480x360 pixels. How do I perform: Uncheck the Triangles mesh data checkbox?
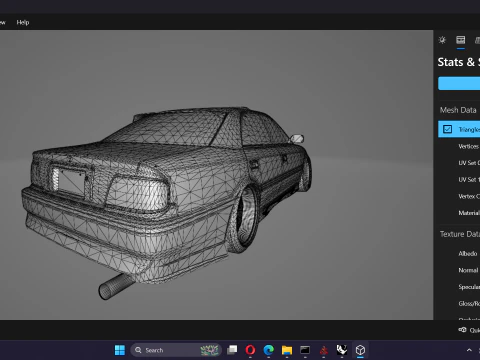(447, 129)
